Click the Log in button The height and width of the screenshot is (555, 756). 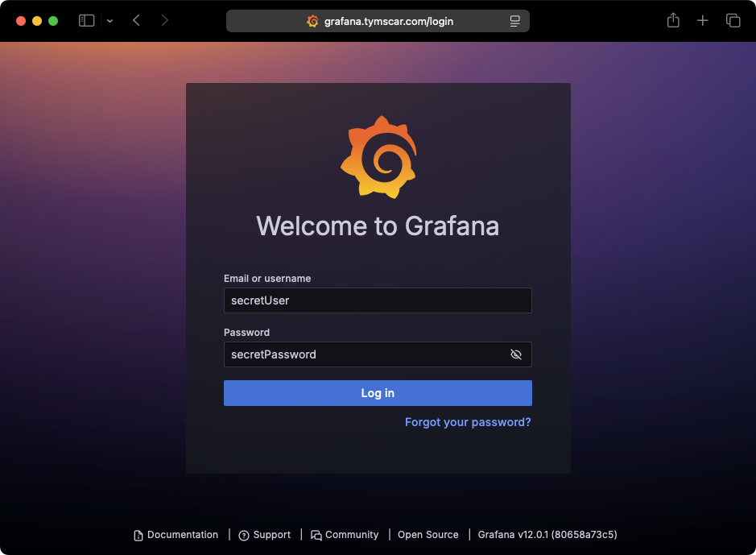coord(378,393)
